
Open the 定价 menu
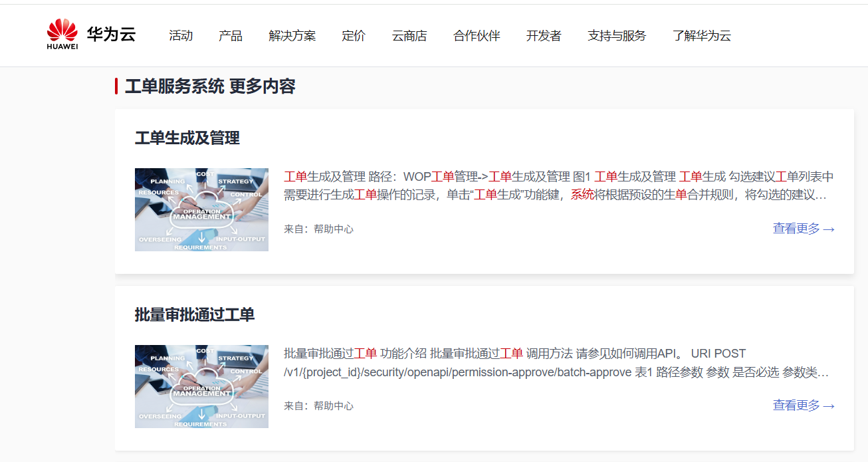(354, 36)
